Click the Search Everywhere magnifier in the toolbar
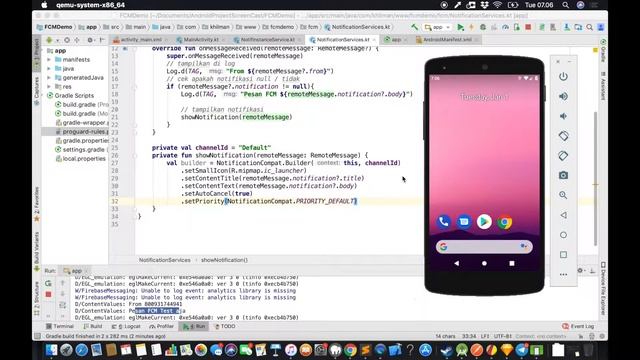This screenshot has height=360, width=640. (x=589, y=27)
